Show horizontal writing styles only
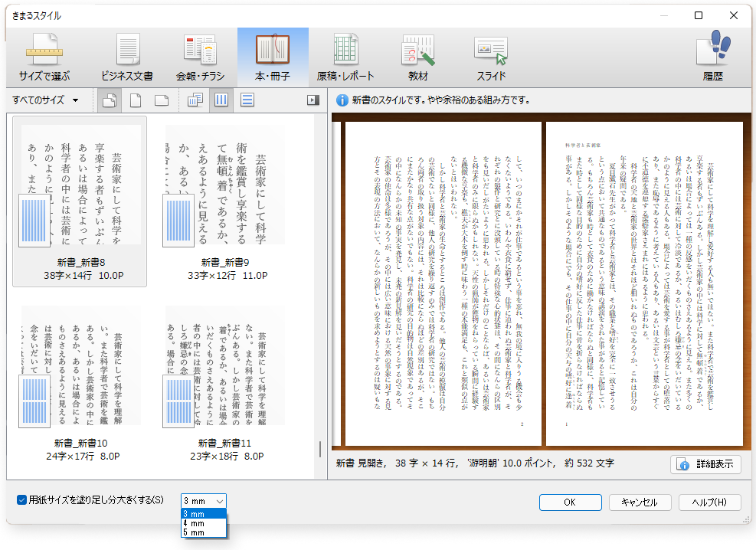The width and height of the screenshot is (756, 550). click(x=247, y=100)
